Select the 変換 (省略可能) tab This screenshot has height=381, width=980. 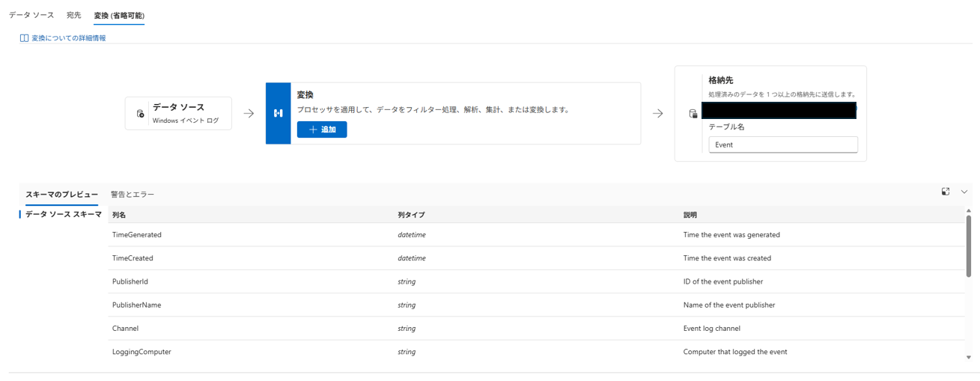click(119, 15)
